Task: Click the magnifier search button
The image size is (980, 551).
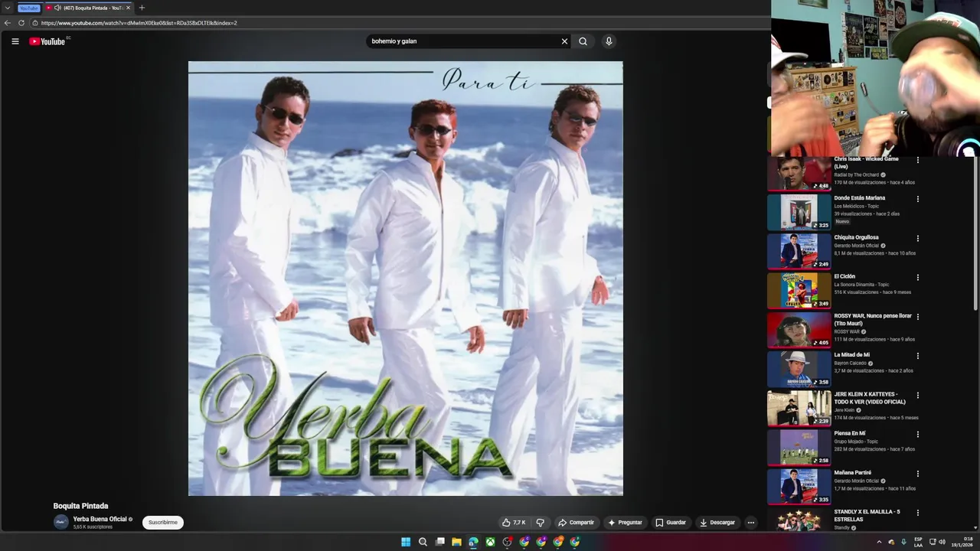Action: click(583, 41)
